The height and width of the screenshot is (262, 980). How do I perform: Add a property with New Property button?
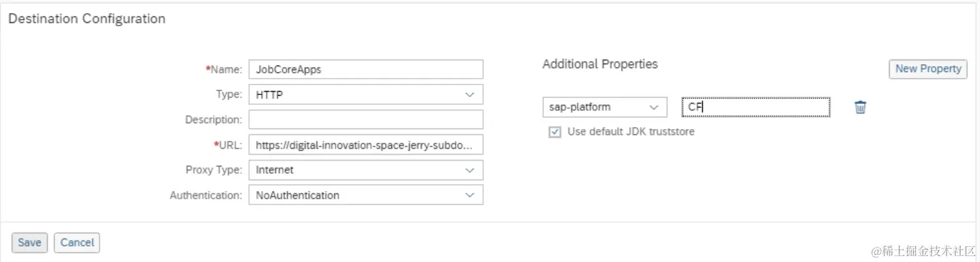(928, 69)
